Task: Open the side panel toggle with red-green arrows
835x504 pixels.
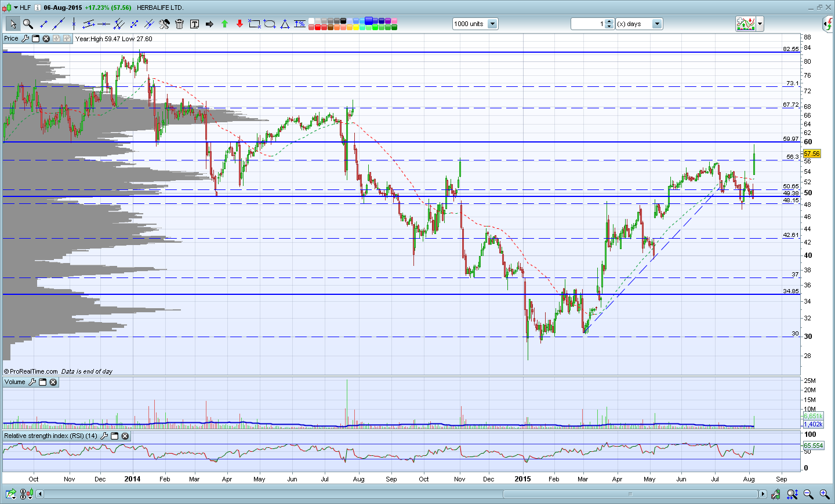Action: 828,24
